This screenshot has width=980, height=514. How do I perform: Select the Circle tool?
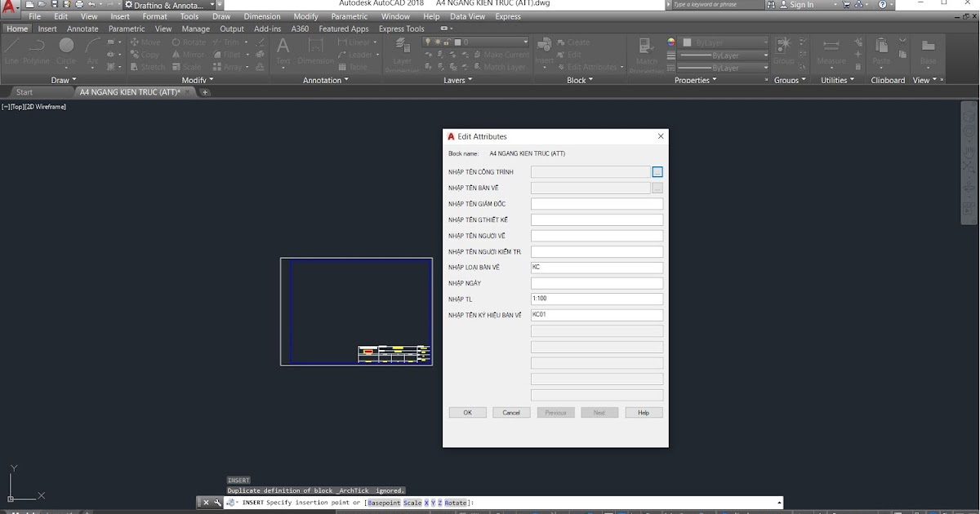66,51
